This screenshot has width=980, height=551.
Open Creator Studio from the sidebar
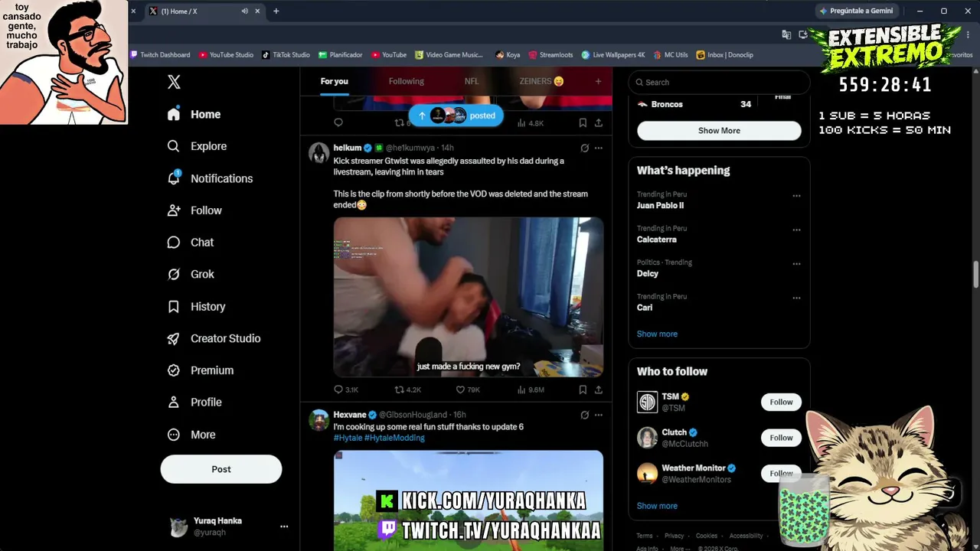click(214, 338)
